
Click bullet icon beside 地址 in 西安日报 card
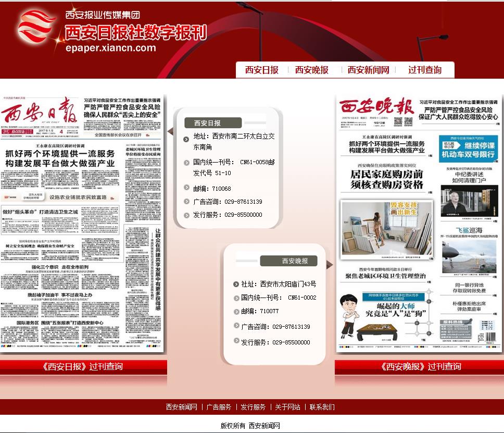[186, 139]
